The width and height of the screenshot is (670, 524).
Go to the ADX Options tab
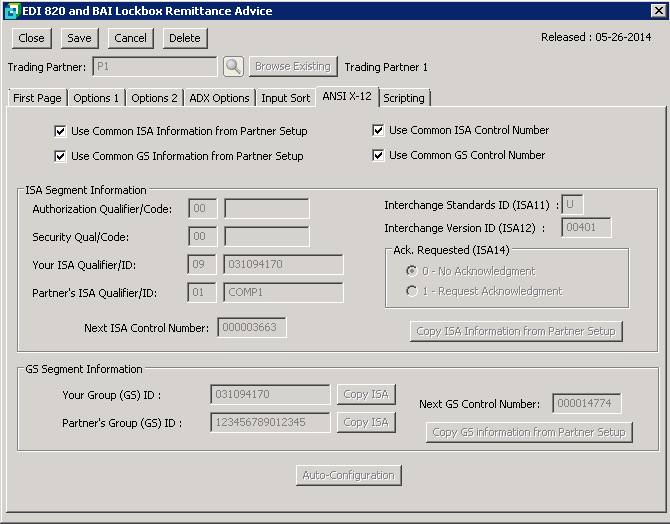219,98
